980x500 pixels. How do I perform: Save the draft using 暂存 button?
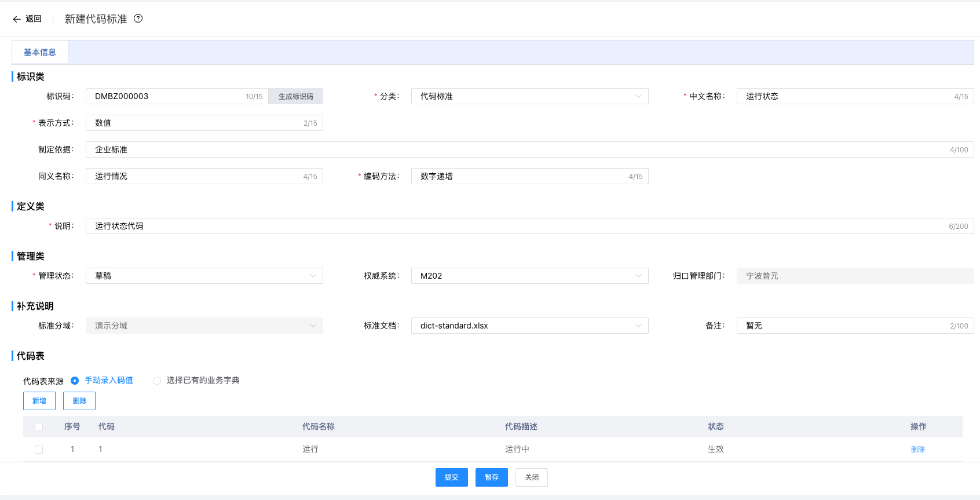(491, 477)
